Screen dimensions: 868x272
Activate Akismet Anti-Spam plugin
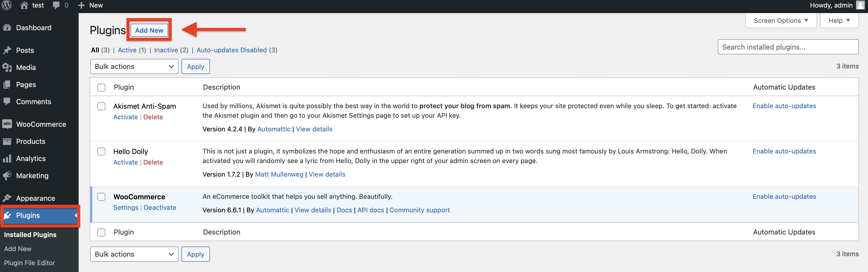click(125, 117)
